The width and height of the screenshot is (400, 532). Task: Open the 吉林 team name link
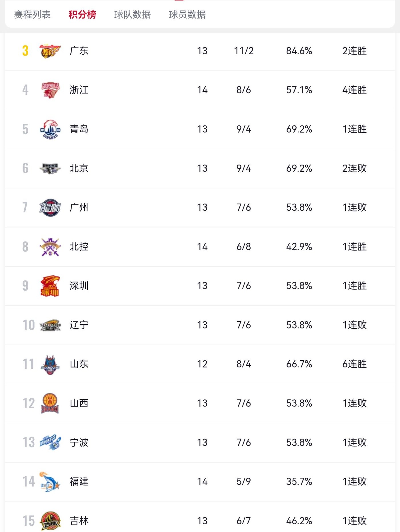(79, 521)
